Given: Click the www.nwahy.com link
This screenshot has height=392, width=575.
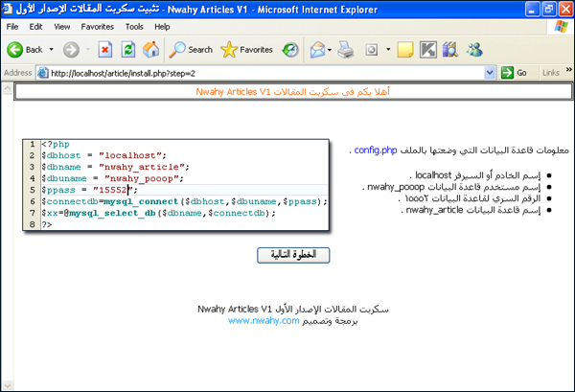Looking at the screenshot, I should click(264, 321).
